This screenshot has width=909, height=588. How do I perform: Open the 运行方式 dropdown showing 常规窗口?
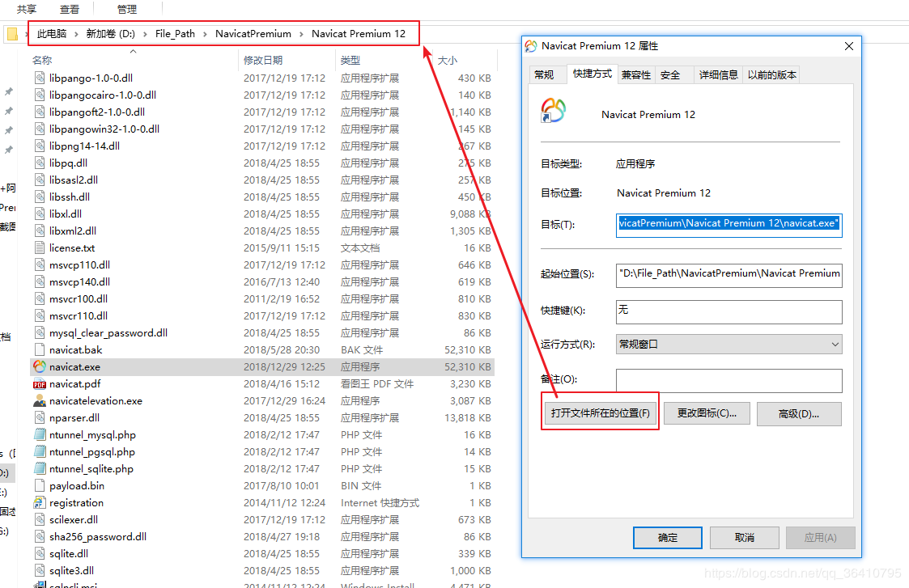(x=728, y=344)
